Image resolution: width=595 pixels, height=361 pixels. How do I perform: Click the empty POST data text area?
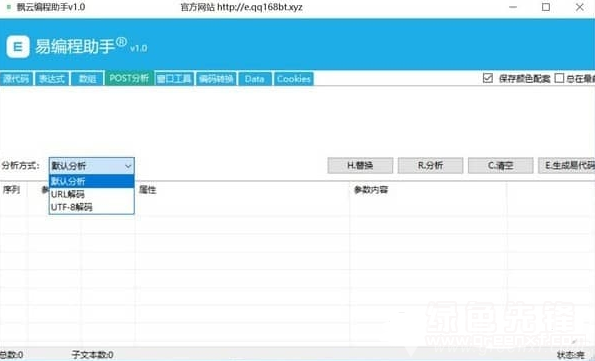pyautogui.click(x=298, y=120)
